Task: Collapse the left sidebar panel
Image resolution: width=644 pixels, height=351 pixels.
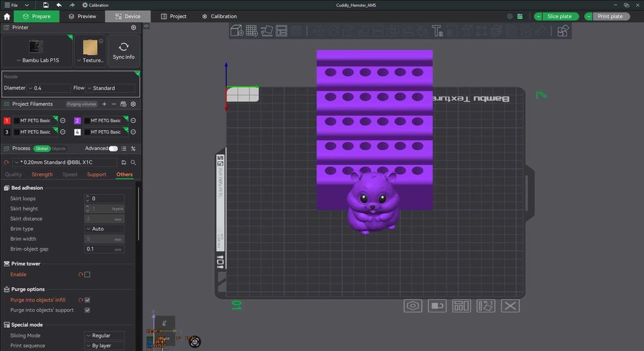Action: tap(146, 26)
